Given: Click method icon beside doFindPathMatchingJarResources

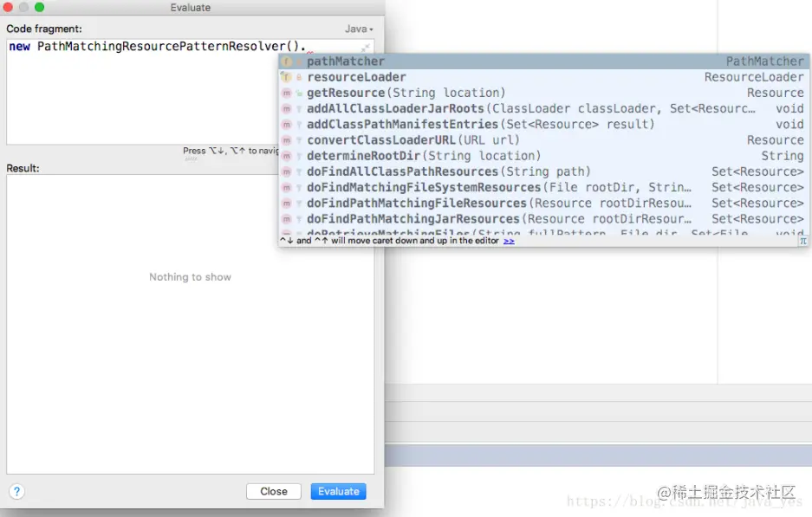Looking at the screenshot, I should (x=286, y=219).
